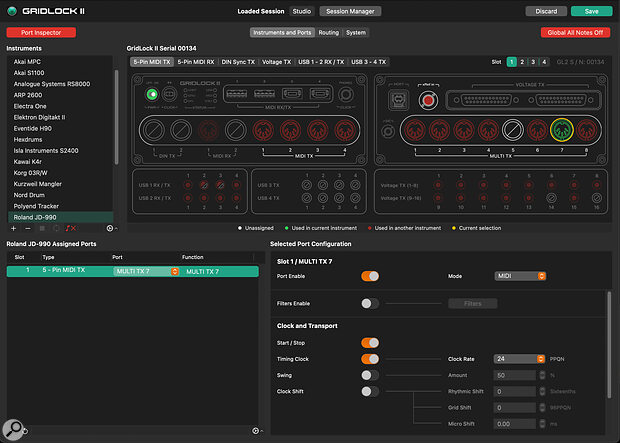
Task: Select DIN TX 2 port on device
Action: (x=181, y=130)
